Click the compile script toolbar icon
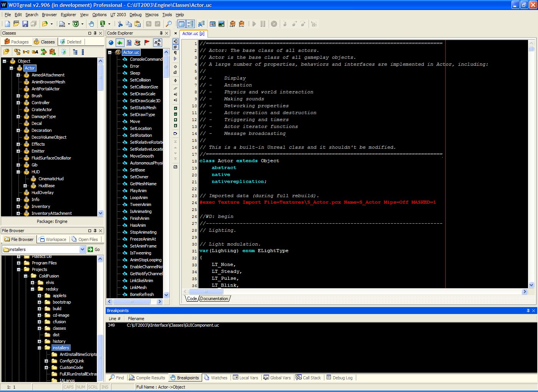 [x=62, y=24]
